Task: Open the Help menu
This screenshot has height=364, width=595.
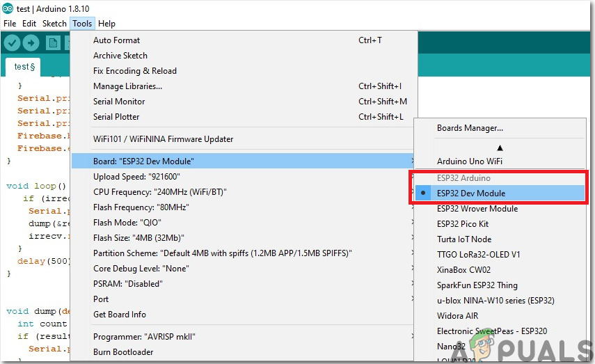Action: [x=106, y=24]
